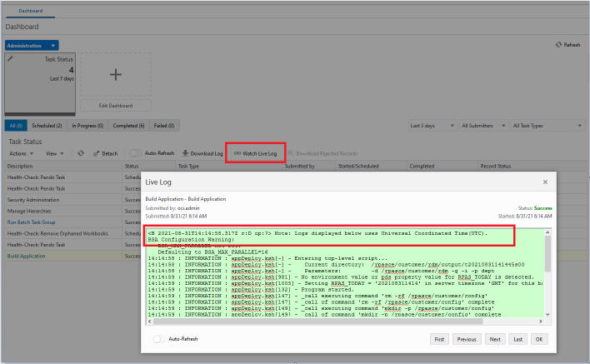Open the Run Batch Task Group link
Image resolution: width=590 pixels, height=364 pixels.
(31, 222)
